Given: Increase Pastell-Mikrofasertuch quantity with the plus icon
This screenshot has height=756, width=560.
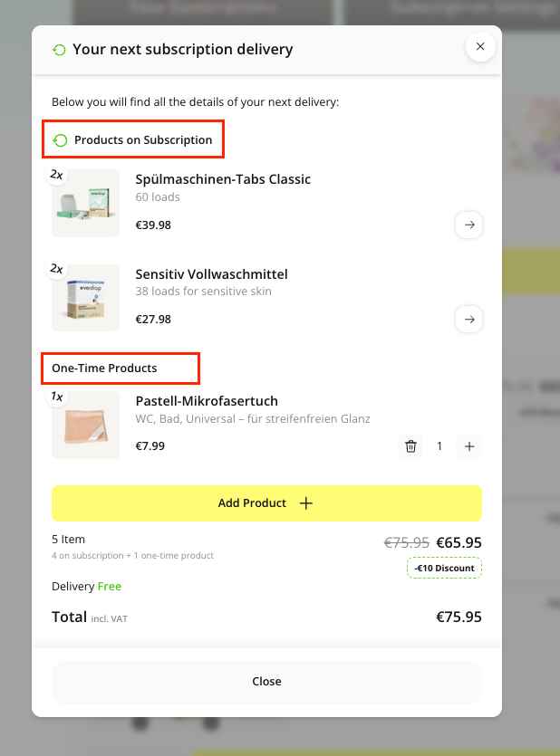Looking at the screenshot, I should point(469,445).
